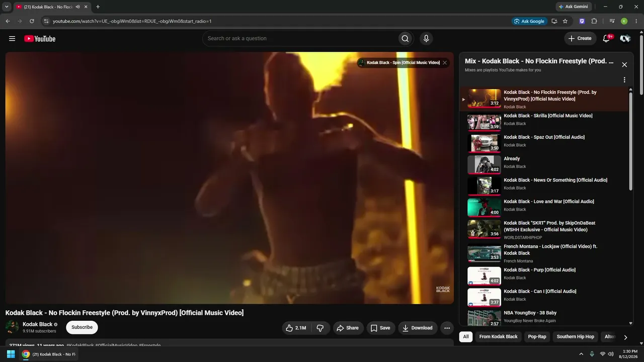The image size is (644, 362).
Task: Open Chrome three-dot menu
Action: point(635,21)
